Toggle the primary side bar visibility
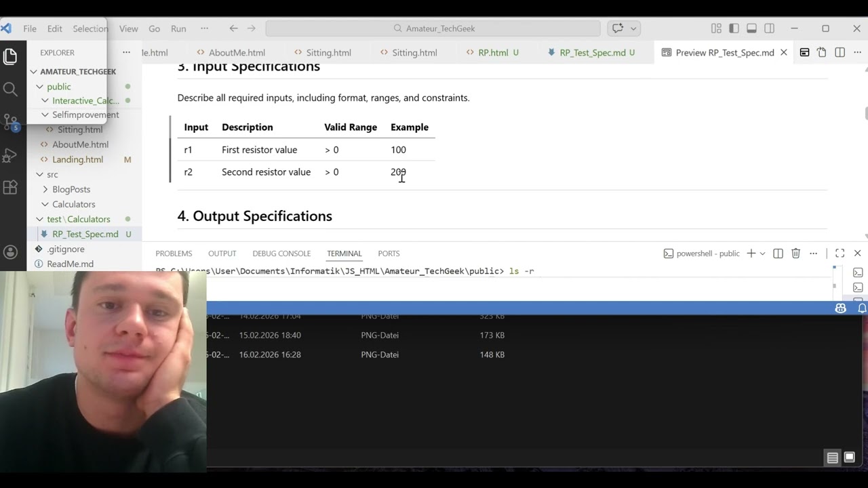Image resolution: width=868 pixels, height=488 pixels. pyautogui.click(x=734, y=28)
